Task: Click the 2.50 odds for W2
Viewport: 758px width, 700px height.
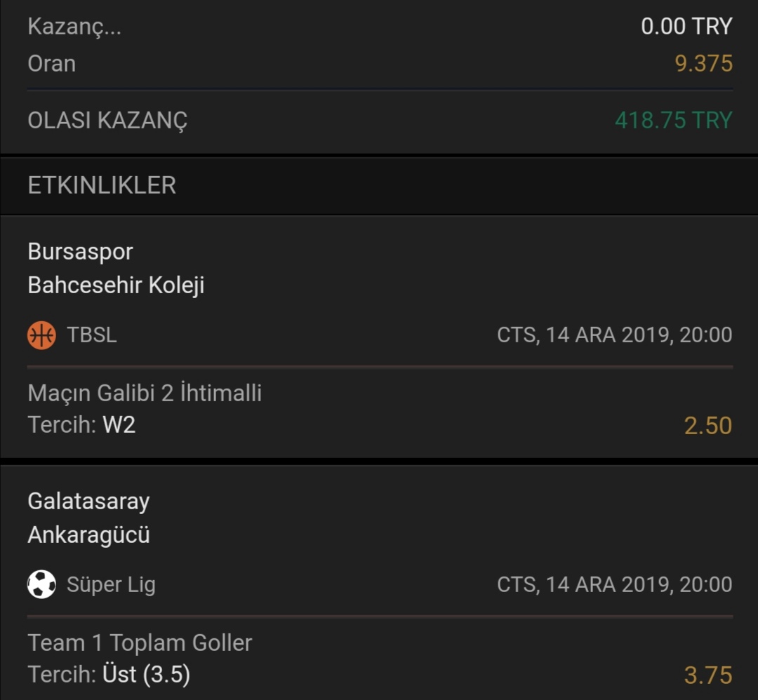Action: tap(708, 426)
